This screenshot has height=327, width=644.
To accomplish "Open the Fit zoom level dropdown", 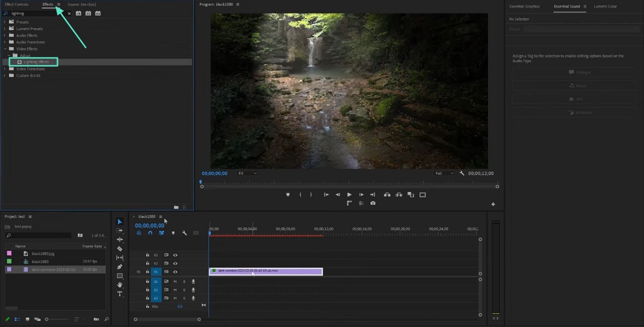I will pos(247,174).
